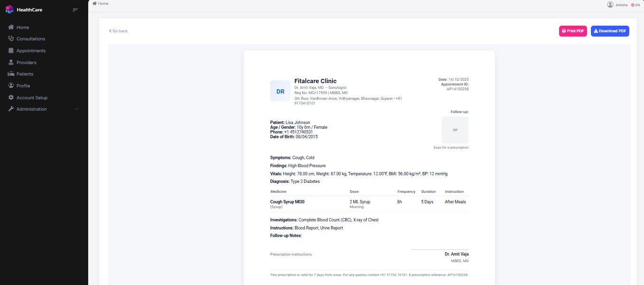Collapse sidebar using the hamburger toggle
This screenshot has width=644, height=285.
pos(75,10)
